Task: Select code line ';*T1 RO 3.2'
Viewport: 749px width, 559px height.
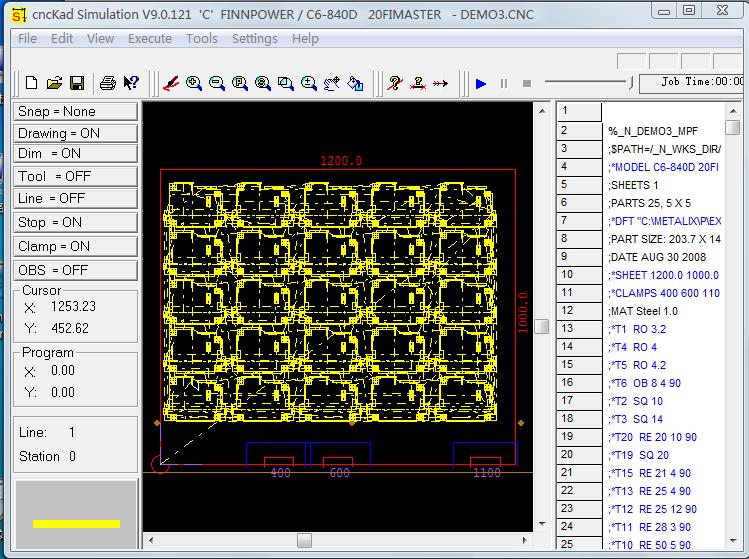Action: (x=637, y=329)
